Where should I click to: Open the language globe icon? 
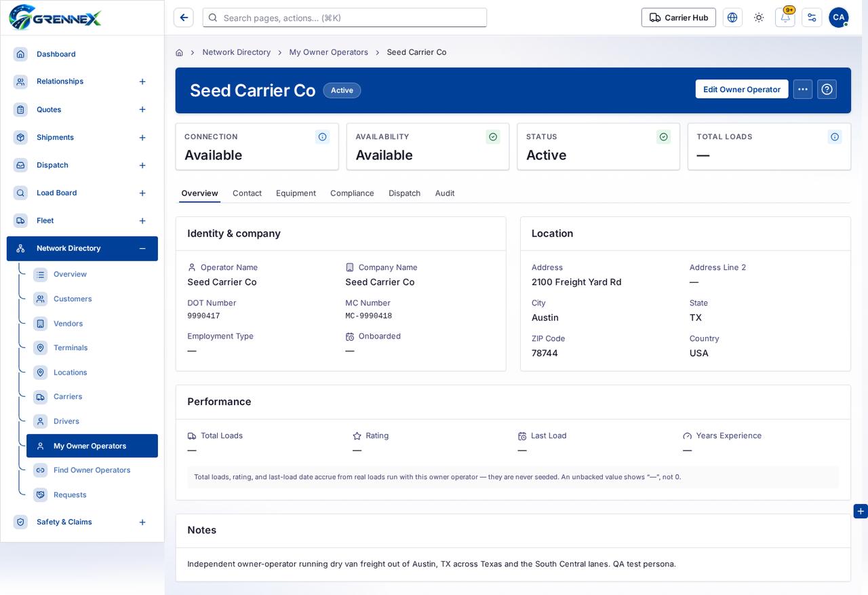[x=732, y=18]
